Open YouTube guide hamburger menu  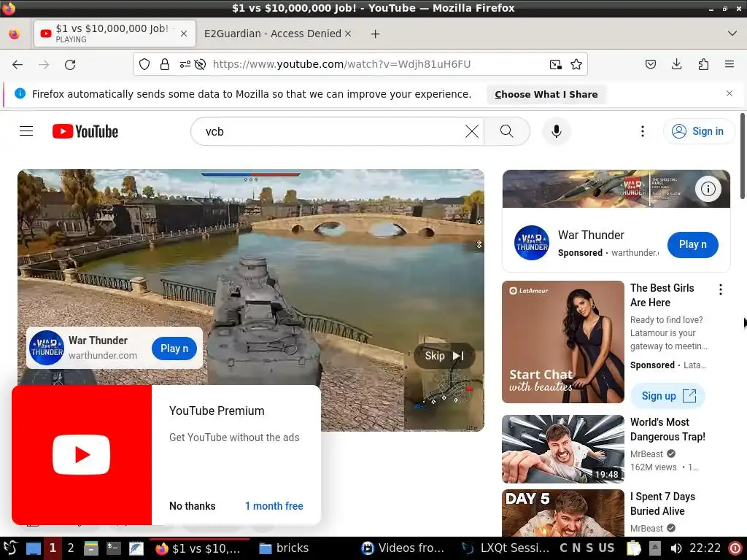[26, 131]
